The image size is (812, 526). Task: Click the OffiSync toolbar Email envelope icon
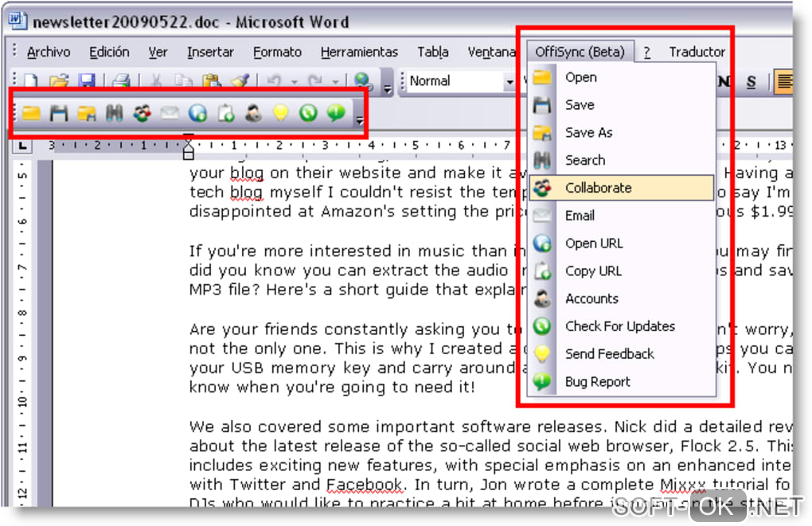(x=170, y=113)
